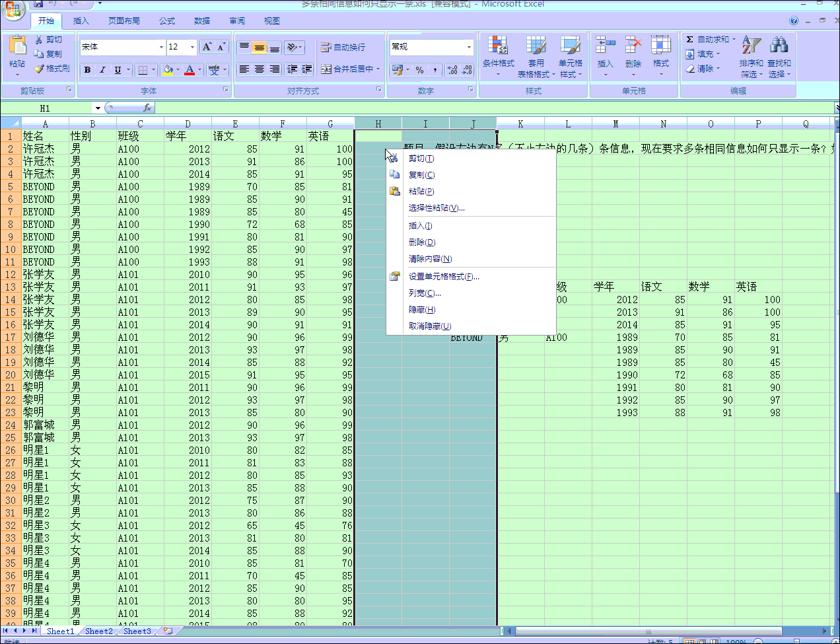Click the Increase Font Size icon
The height and width of the screenshot is (644, 840).
pyautogui.click(x=207, y=47)
